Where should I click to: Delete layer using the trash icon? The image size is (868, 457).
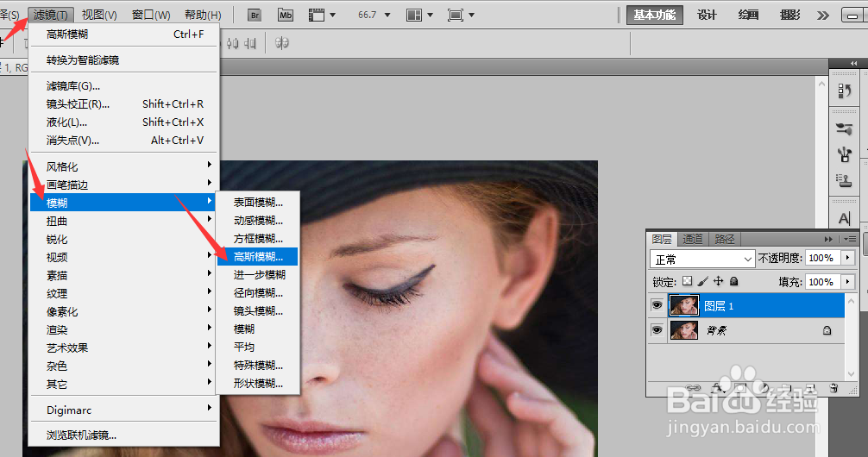833,388
